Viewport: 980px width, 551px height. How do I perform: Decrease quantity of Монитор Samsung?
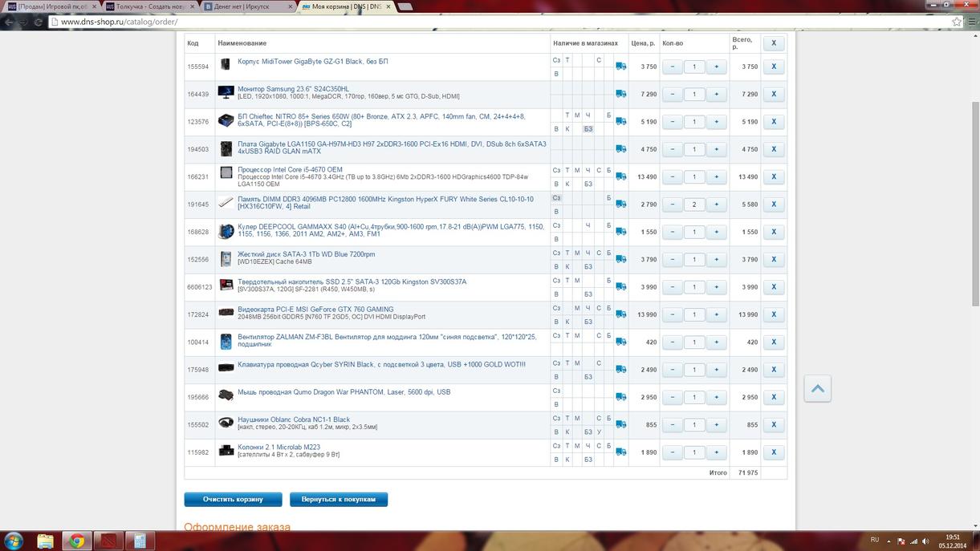(x=673, y=94)
